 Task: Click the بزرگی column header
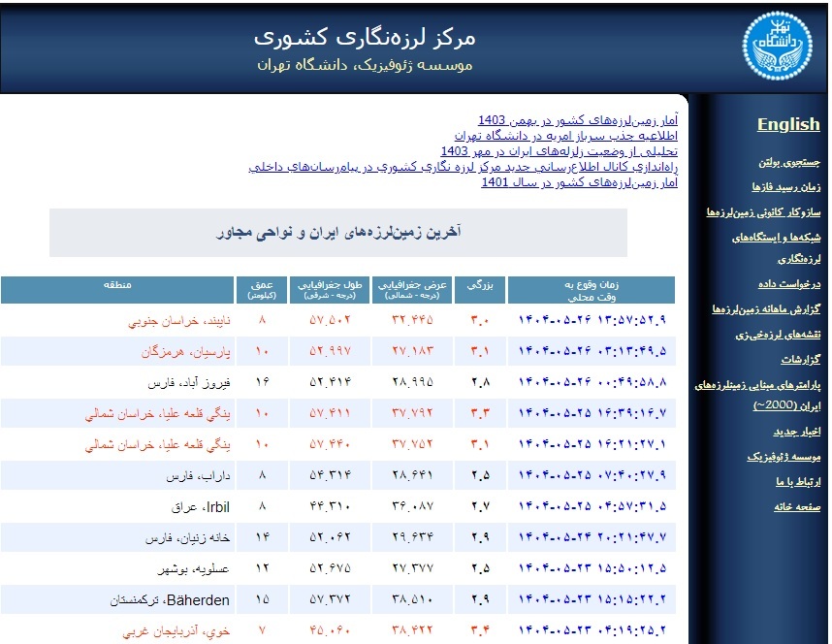[x=480, y=290]
